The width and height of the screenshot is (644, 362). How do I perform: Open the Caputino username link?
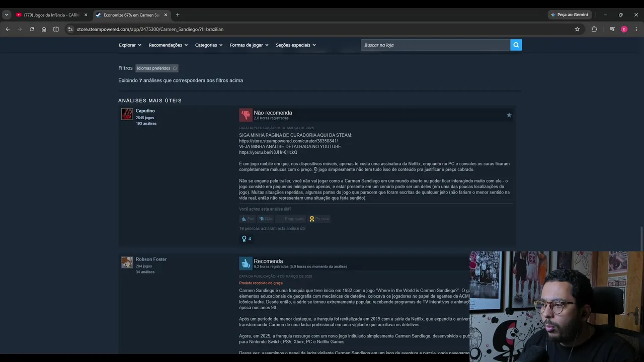tap(145, 111)
